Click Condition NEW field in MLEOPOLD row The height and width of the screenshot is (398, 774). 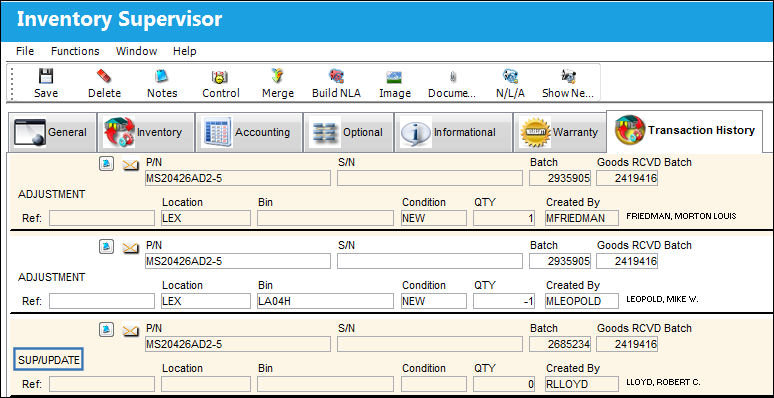[x=433, y=301]
